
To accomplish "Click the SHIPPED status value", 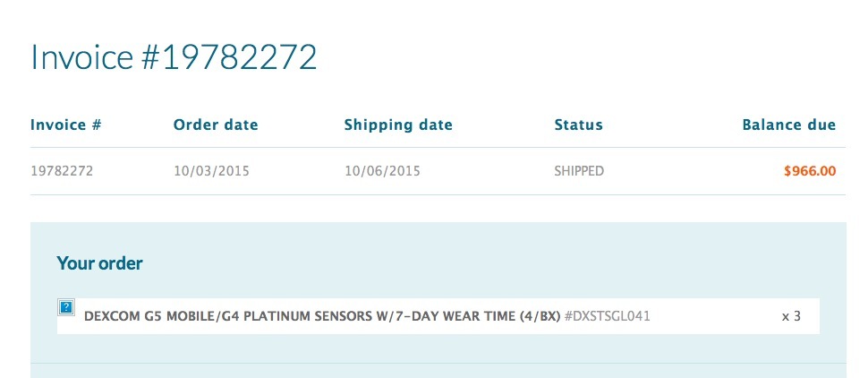I will coord(579,170).
